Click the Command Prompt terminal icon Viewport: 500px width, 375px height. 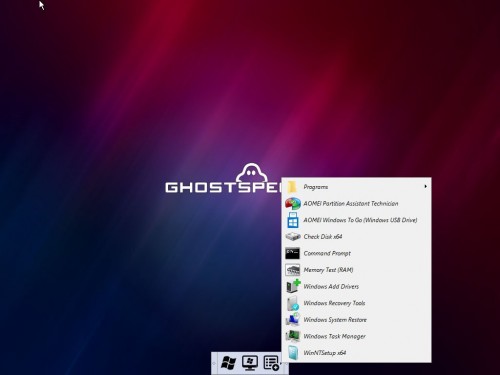(293, 253)
